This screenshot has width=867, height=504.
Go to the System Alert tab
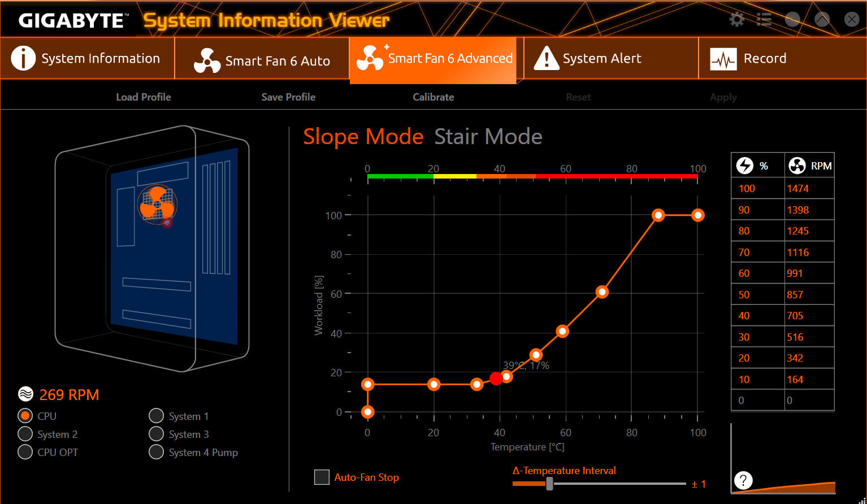[x=612, y=58]
